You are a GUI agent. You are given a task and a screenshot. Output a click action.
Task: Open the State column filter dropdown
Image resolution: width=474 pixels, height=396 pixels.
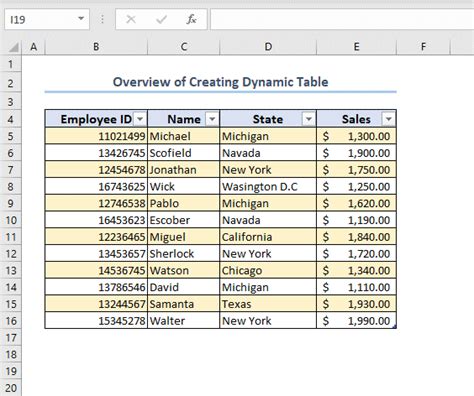[309, 119]
